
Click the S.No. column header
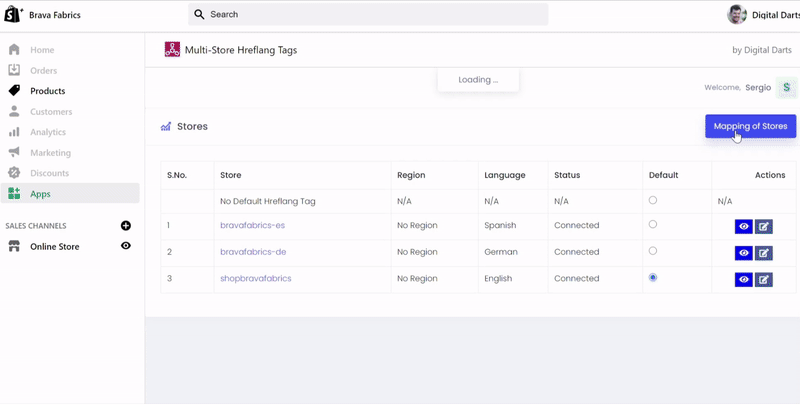(177, 175)
